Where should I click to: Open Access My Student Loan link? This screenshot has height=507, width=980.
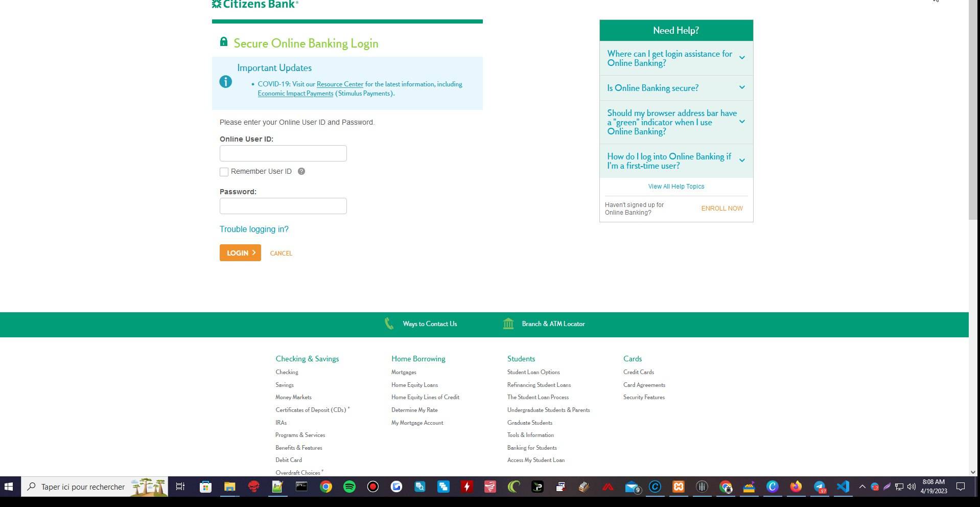(536, 460)
